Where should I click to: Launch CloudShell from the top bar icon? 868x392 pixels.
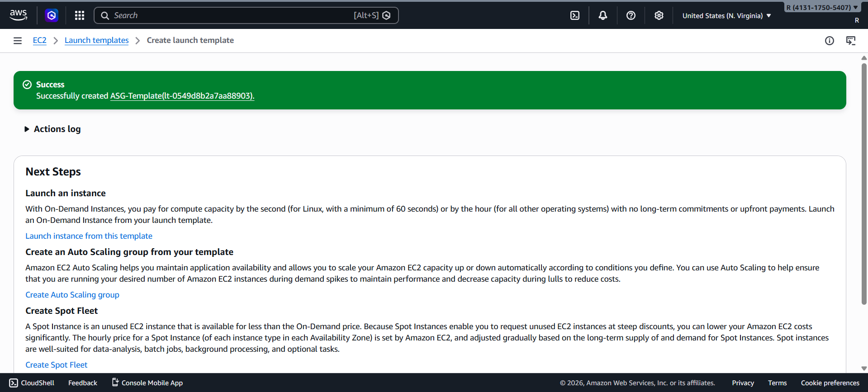[x=575, y=15]
